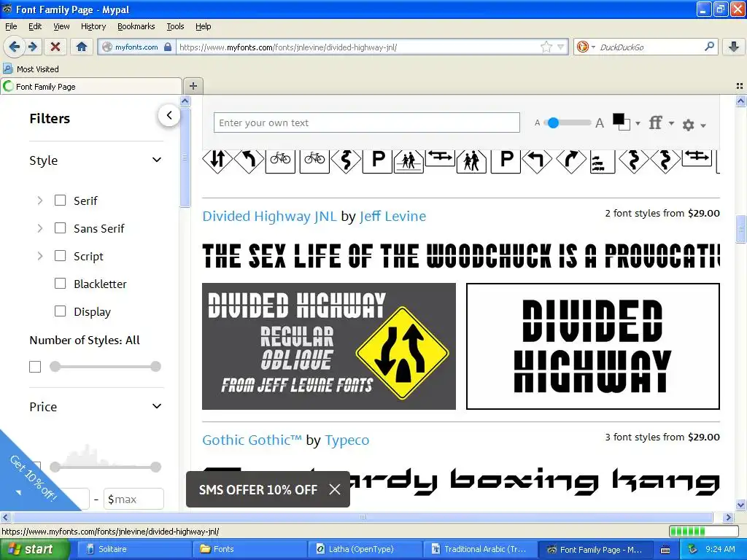The width and height of the screenshot is (747, 560).
Task: Click the page scrollbar down arrow
Action: [740, 505]
